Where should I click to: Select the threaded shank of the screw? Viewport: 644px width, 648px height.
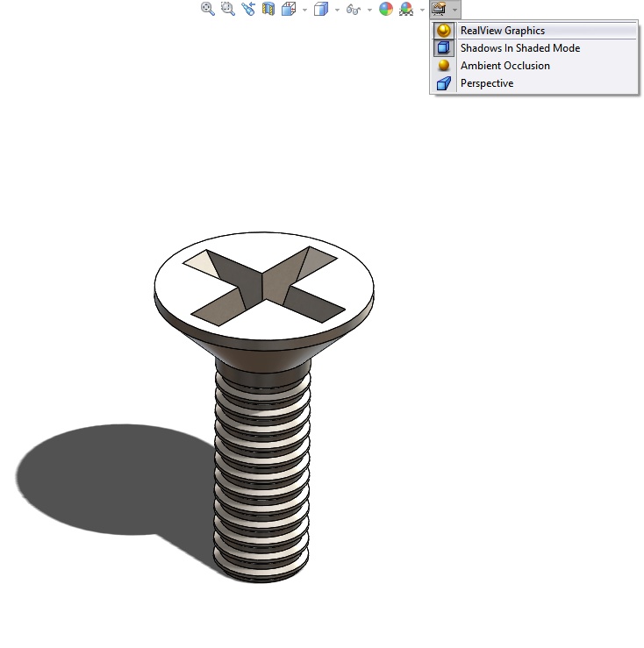click(x=261, y=475)
